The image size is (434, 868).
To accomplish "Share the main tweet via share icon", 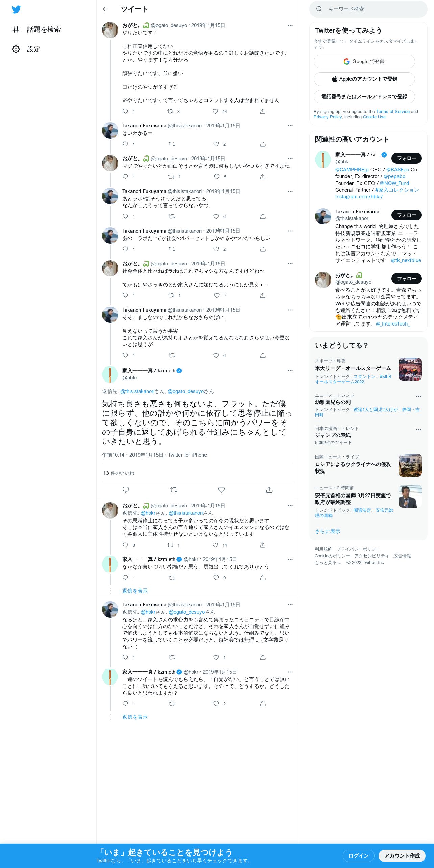I will pos(269,490).
